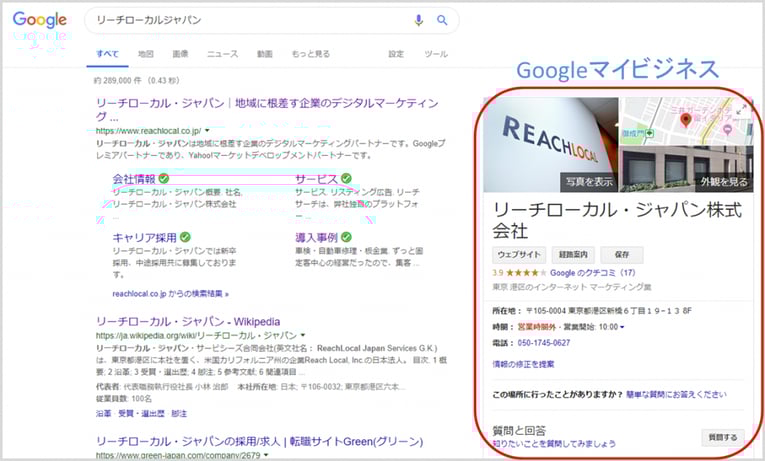This screenshot has width=765, height=461.
Task: Click the 経路案内 button
Action: click(x=573, y=255)
